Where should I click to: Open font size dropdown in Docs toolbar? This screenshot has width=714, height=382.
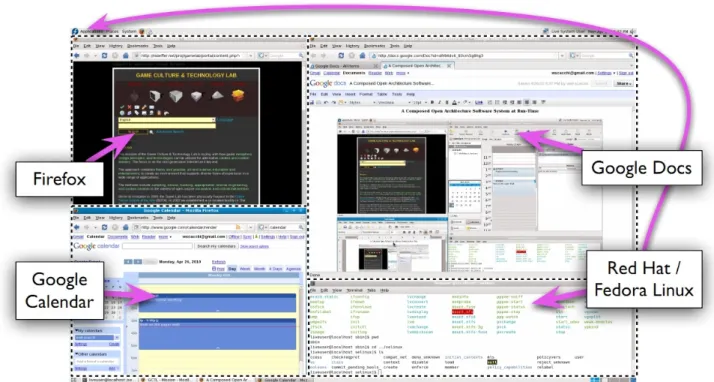coord(419,102)
